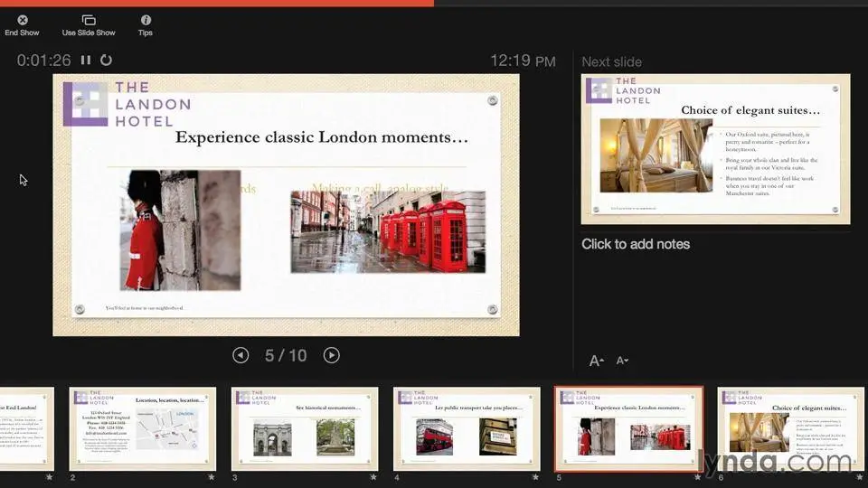
Task: Select slide 3 historical monuments thumbnail
Action: tap(305, 428)
